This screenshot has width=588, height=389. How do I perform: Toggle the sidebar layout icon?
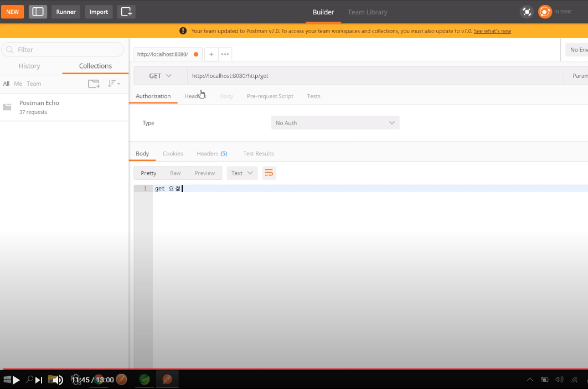click(38, 12)
